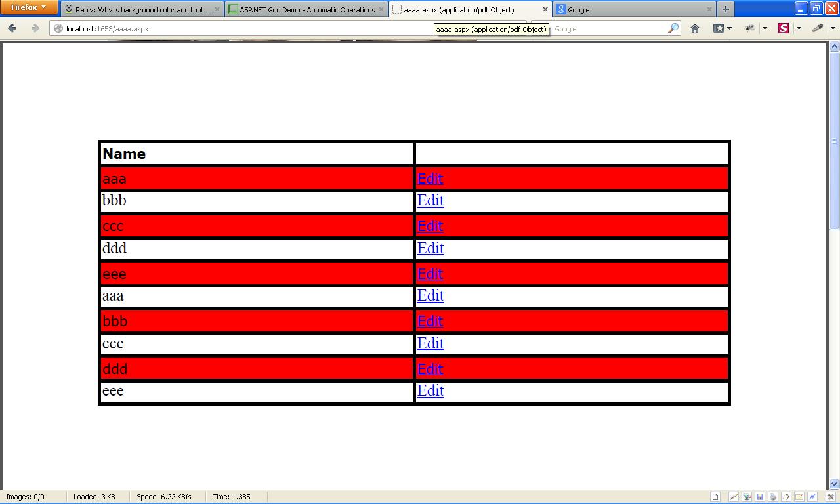The width and height of the screenshot is (840, 504).
Task: Click the wrench tools icon in status bar
Action: 832,497
